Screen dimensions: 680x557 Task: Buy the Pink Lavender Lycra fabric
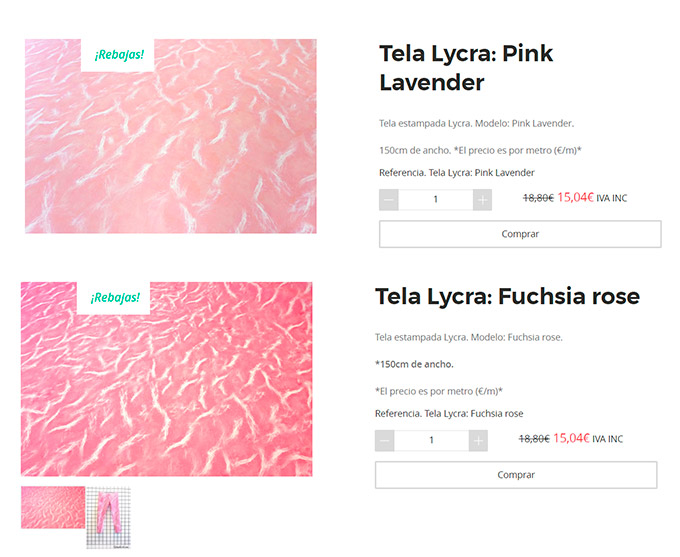(520, 234)
